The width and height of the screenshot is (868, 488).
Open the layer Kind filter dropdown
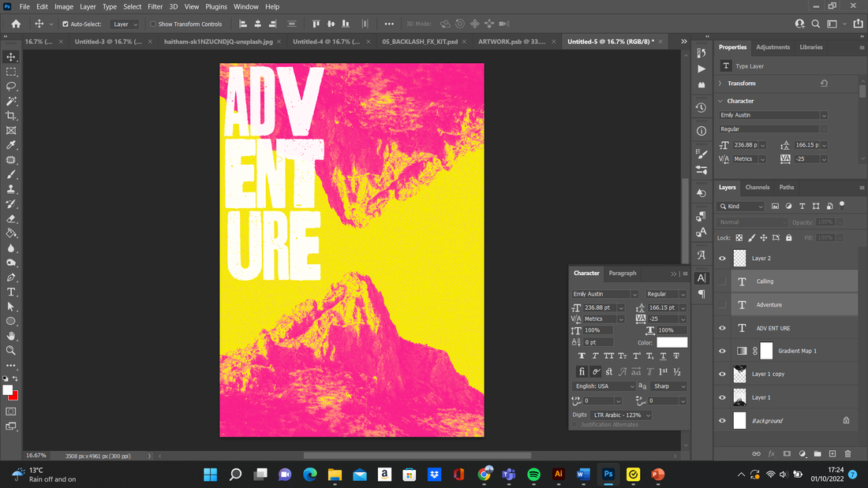point(741,207)
